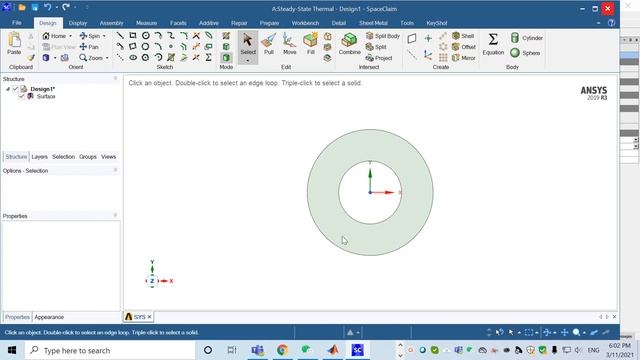Activate the Tangent Arc tool
The width and height of the screenshot is (640, 360).
tap(158, 36)
